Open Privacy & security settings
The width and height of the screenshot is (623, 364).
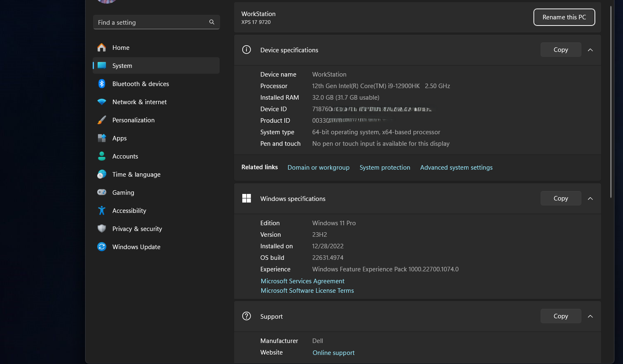(x=156, y=229)
